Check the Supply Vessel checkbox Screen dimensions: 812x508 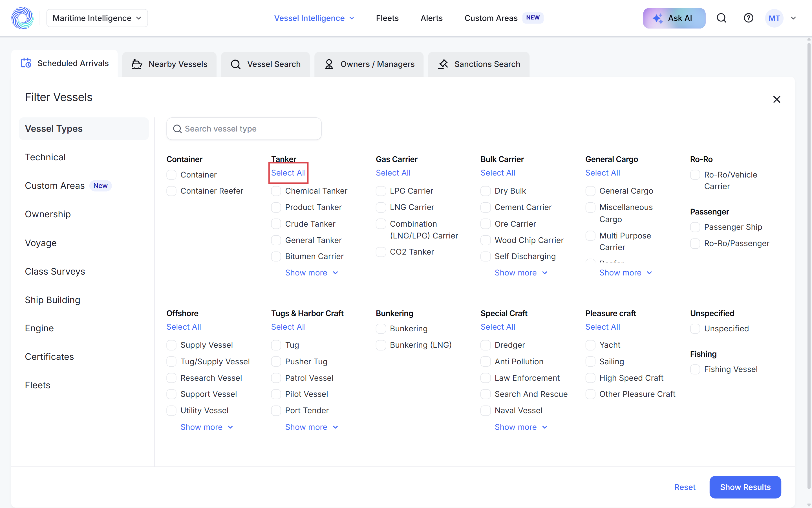(171, 345)
